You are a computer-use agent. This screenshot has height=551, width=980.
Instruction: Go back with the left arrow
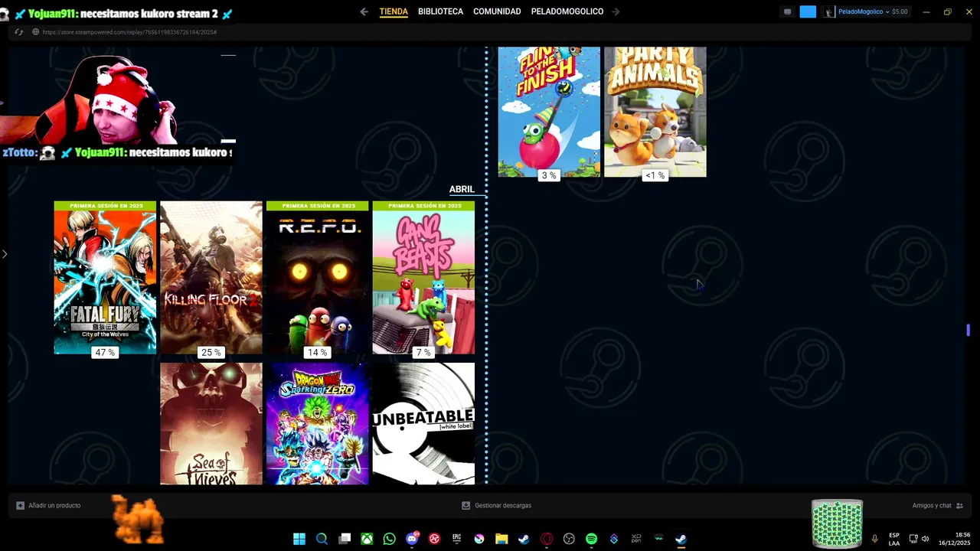tap(364, 11)
